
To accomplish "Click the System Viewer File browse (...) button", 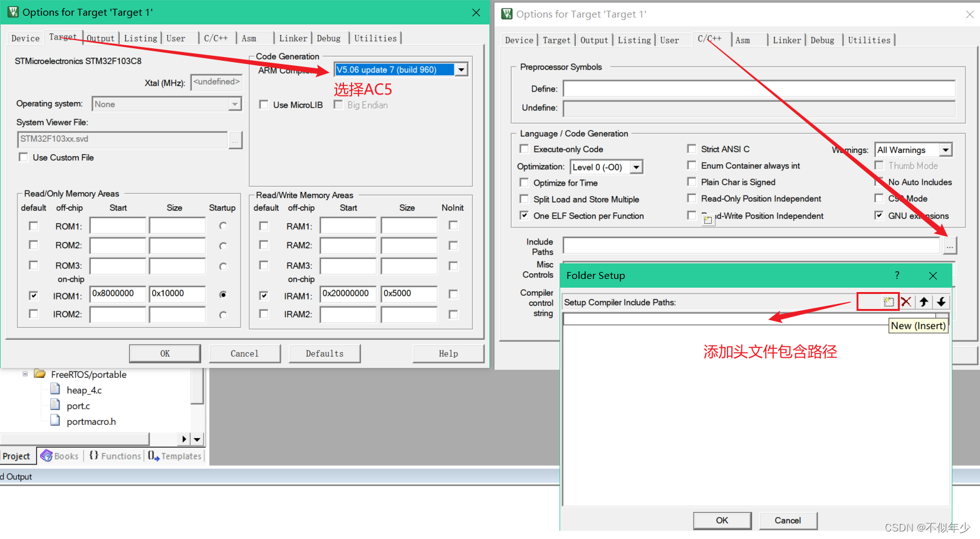I will [235, 140].
